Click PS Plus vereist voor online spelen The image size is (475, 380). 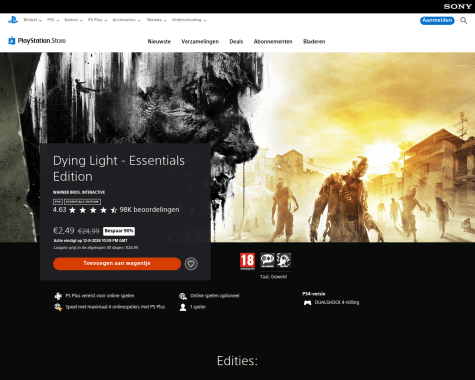coord(100,296)
